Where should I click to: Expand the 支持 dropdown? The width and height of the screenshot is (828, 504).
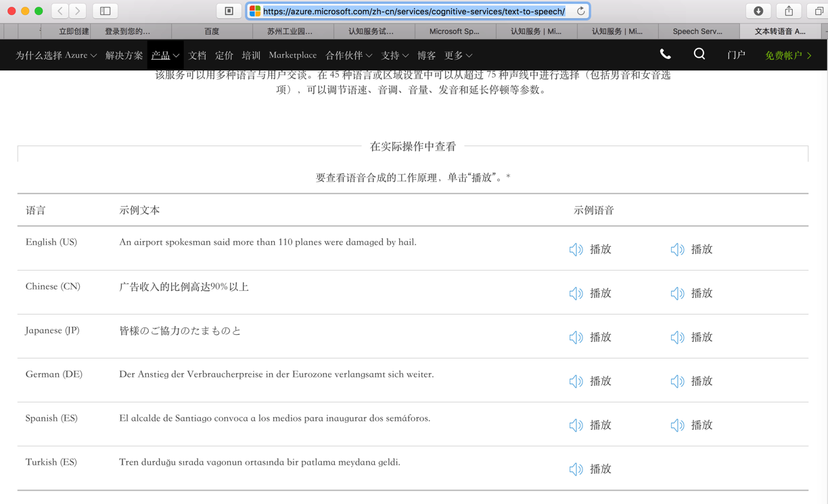395,55
